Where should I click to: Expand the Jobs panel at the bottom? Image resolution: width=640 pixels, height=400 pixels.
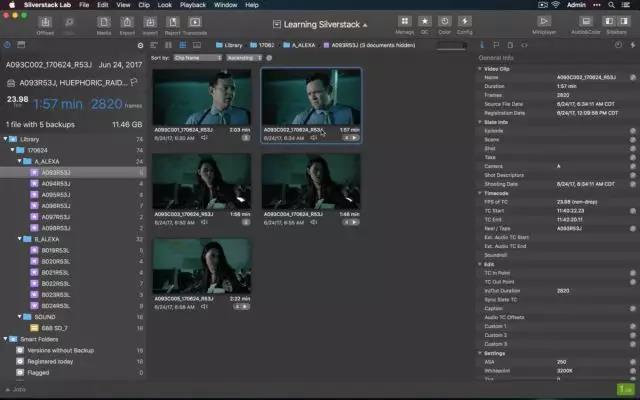click(16, 389)
